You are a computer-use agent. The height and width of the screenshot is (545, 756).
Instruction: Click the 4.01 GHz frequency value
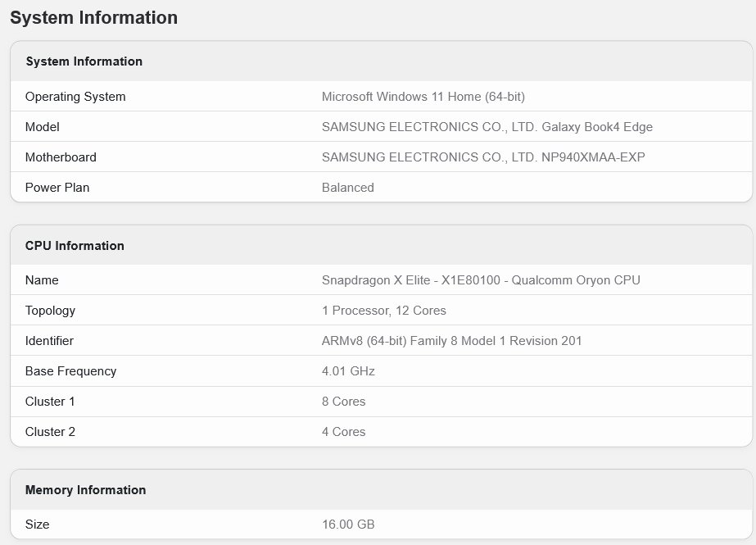point(348,371)
